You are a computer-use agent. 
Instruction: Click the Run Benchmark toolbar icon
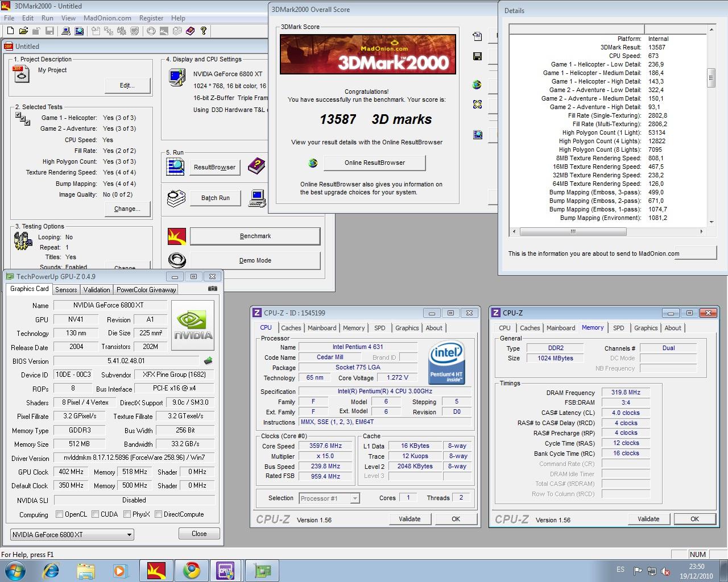pyautogui.click(x=164, y=31)
